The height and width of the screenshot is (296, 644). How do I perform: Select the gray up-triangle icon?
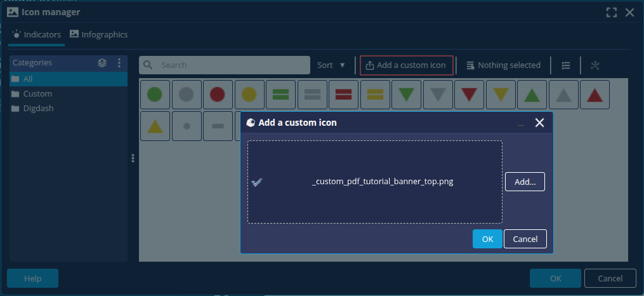coord(563,95)
